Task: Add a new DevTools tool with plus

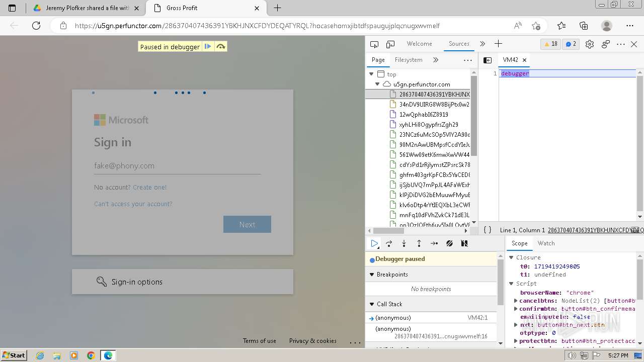Action: coord(498,44)
